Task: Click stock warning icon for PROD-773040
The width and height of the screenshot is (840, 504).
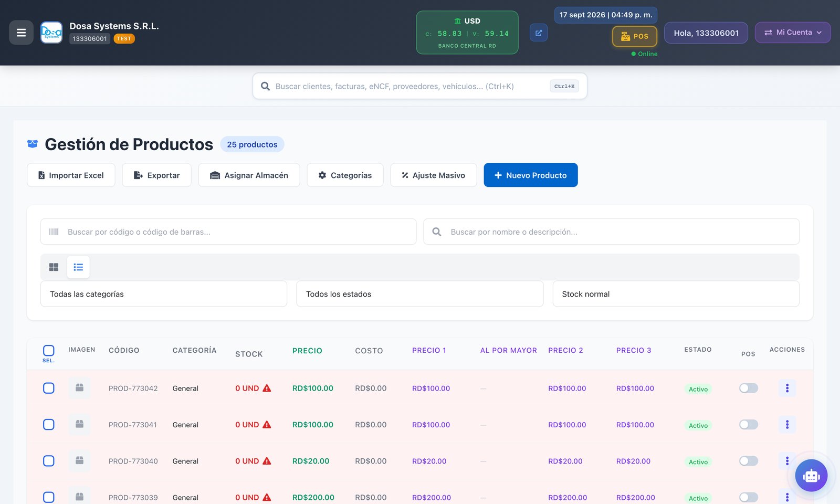Action: (x=267, y=460)
